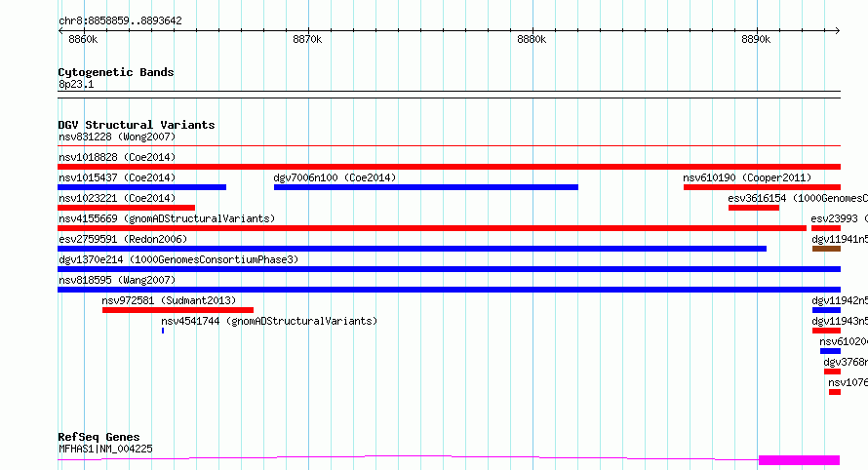Select the nsv972581 red variant bar
868x470 pixels.
pos(178,310)
